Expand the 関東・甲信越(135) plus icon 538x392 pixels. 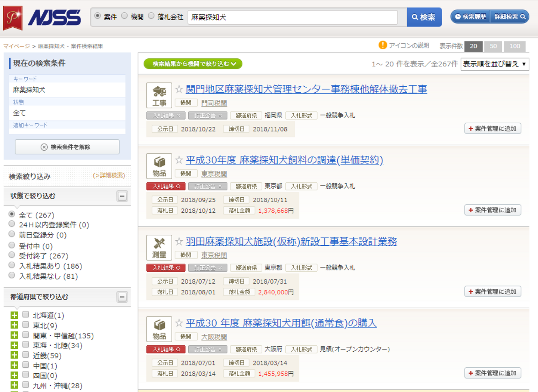pyautogui.click(x=14, y=335)
